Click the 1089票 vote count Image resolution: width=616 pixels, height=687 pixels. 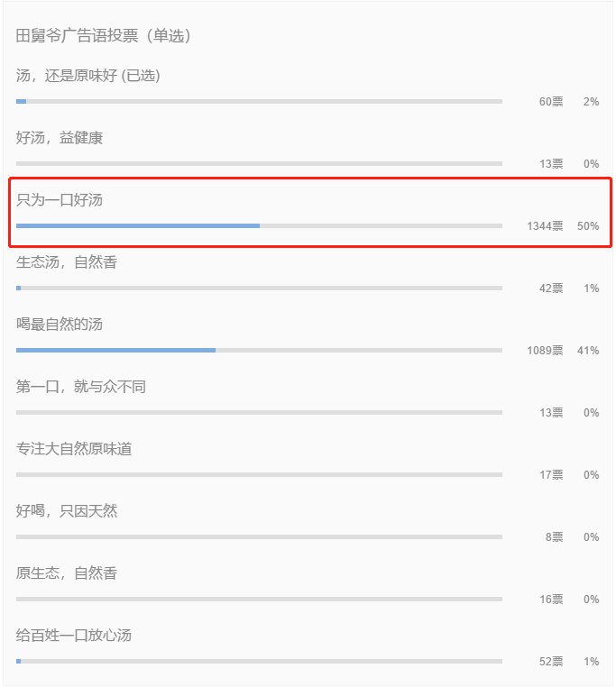tap(545, 351)
